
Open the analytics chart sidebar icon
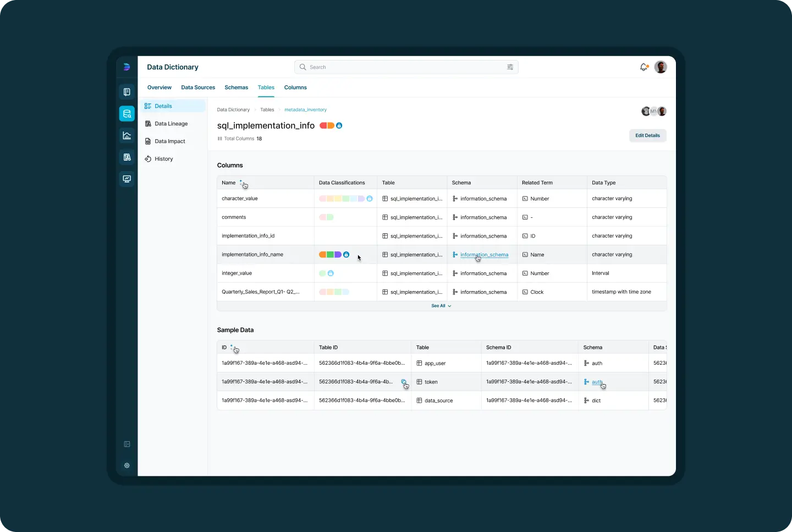tap(127, 136)
